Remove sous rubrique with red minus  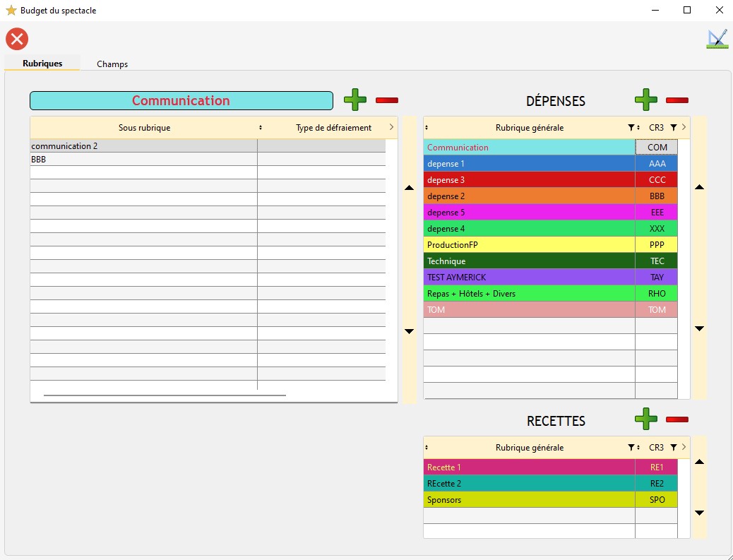coord(387,100)
